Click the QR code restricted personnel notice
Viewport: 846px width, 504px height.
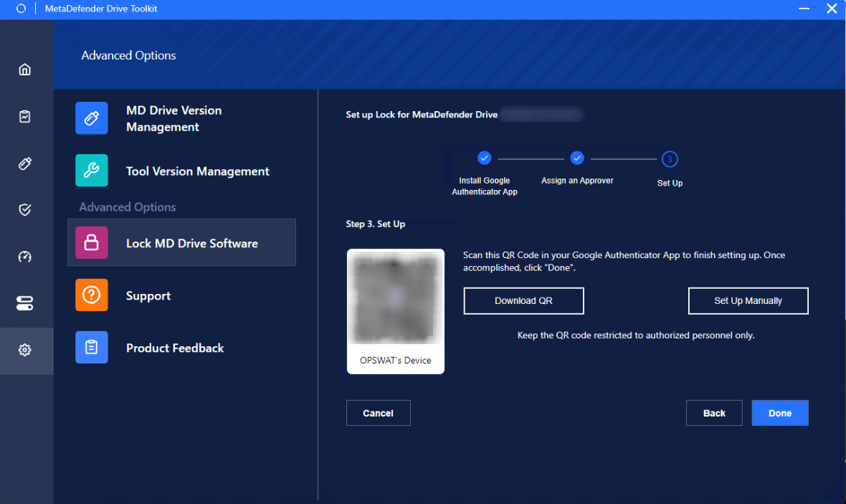[636, 335]
